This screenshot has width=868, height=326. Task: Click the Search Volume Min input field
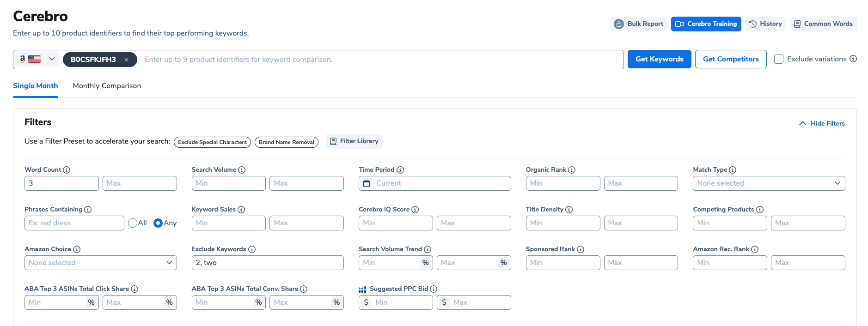pos(228,183)
